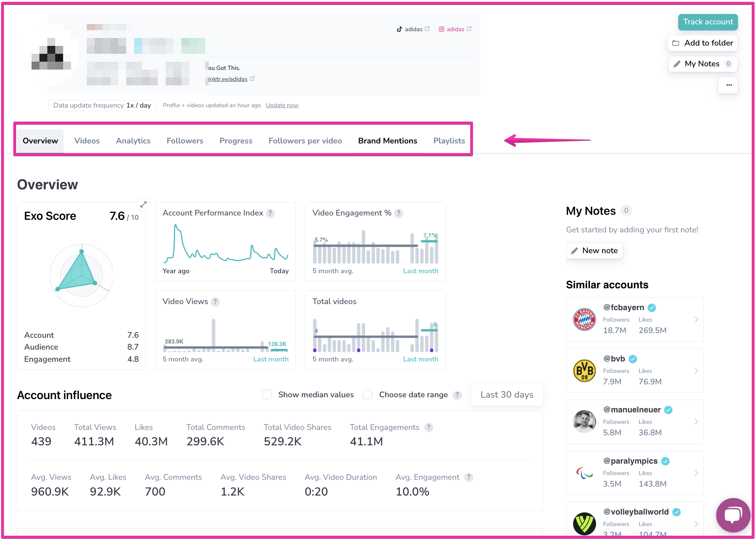Click Video Engagement % help icon
Screen dimensions: 756x540
pos(398,213)
